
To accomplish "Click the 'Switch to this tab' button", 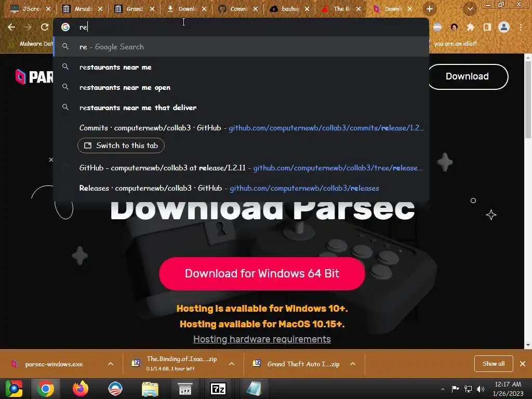I will 121,145.
